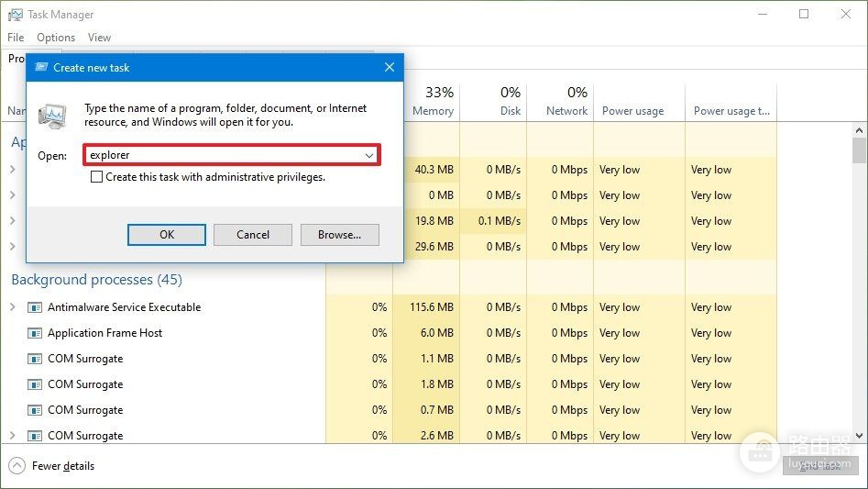Click the scrollbar up arrow
Image resolution: width=868 pixels, height=489 pixels.
(859, 130)
